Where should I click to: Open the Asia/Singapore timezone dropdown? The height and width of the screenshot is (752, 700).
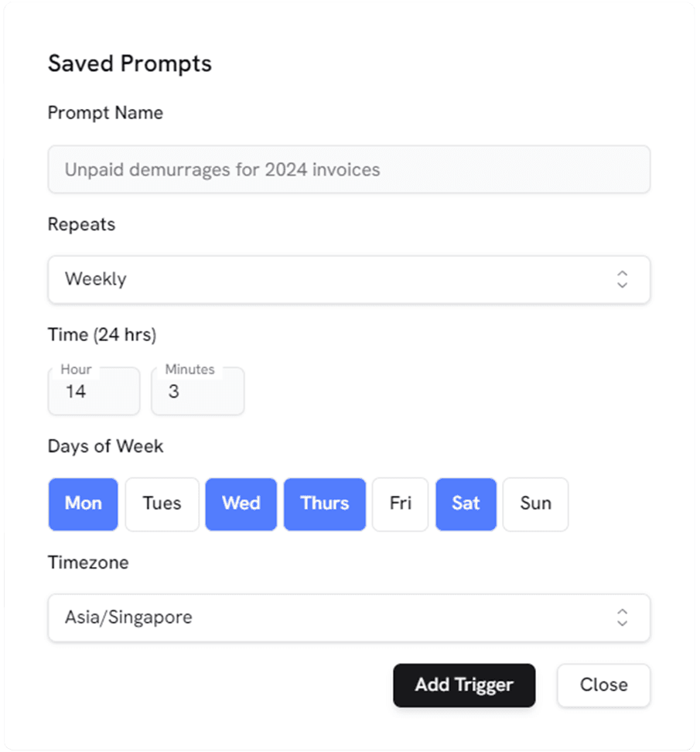coord(348,617)
